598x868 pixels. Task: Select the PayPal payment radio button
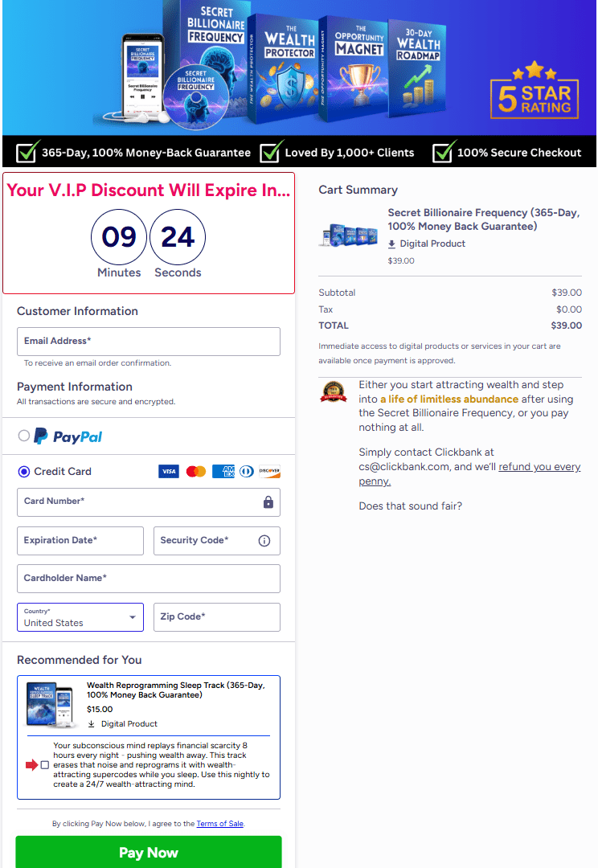24,436
